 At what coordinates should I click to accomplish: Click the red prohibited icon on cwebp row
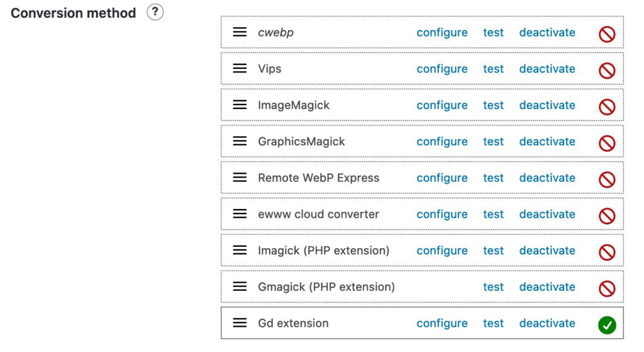[607, 34]
